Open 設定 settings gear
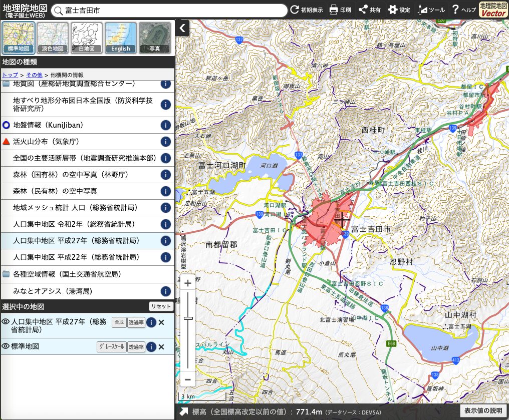This screenshot has height=420, width=509. (x=399, y=10)
